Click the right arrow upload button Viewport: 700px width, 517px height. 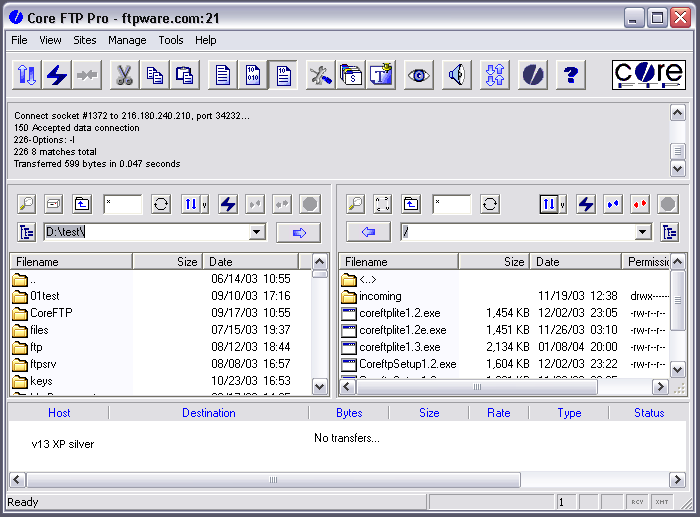[x=298, y=232]
